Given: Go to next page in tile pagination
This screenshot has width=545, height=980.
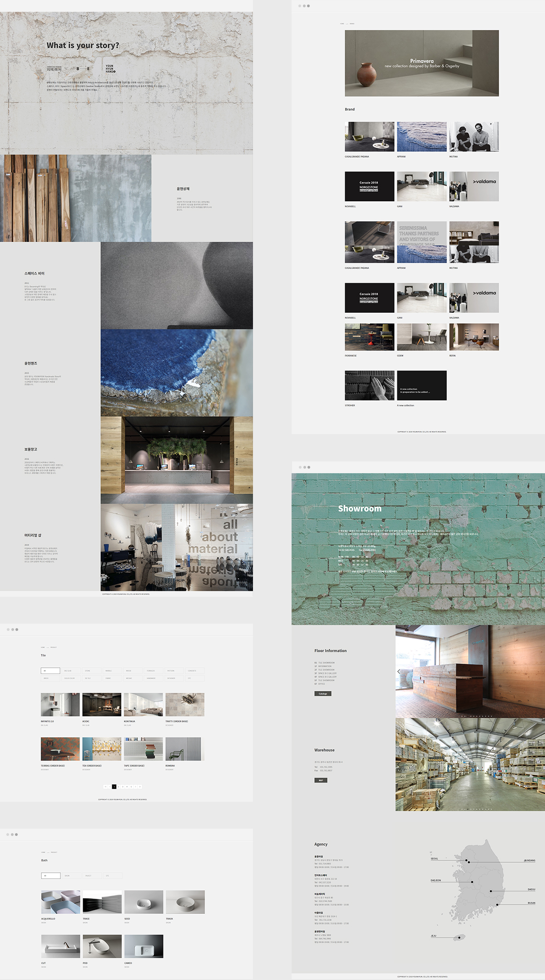Looking at the screenshot, I should click(x=135, y=786).
